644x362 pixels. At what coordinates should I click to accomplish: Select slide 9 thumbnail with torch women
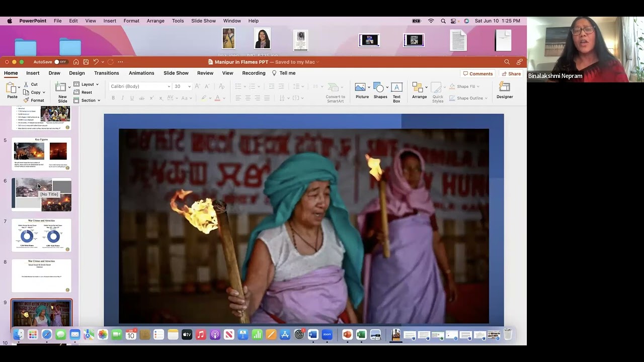41,314
